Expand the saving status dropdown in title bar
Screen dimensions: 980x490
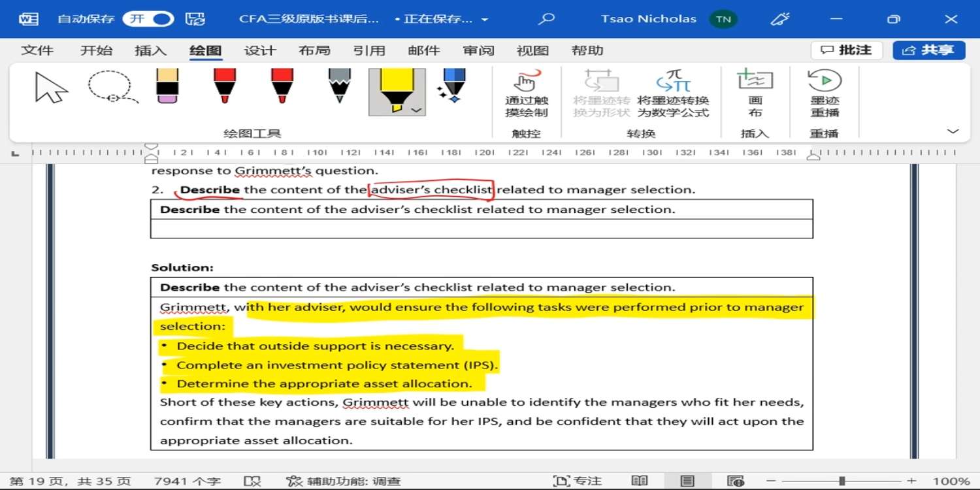pos(485,20)
